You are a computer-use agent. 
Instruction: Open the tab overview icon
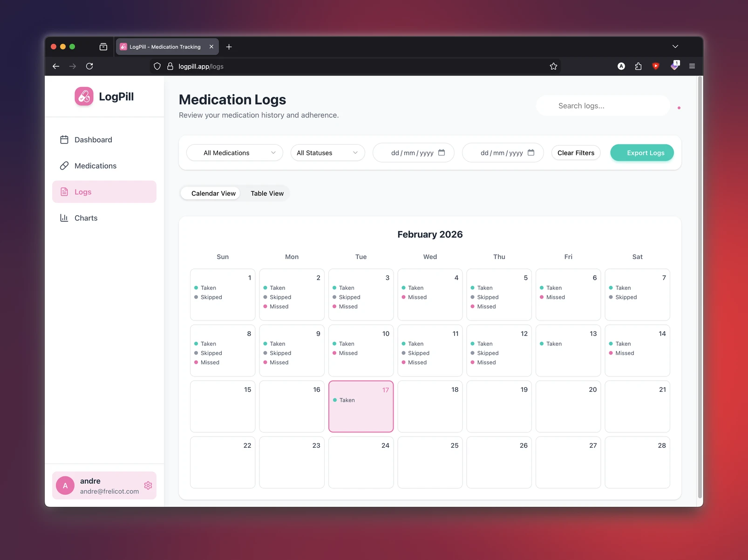103,47
